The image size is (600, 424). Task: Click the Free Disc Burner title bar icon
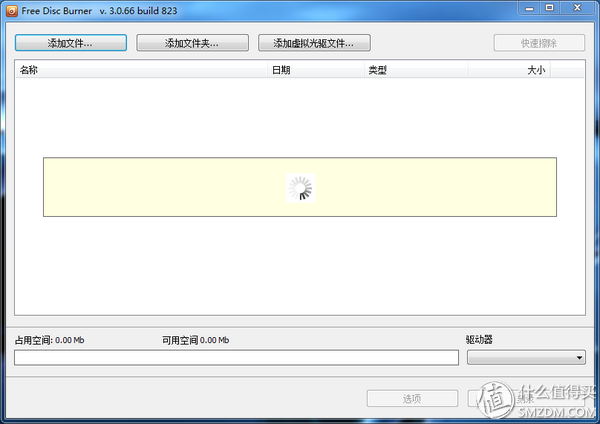click(12, 11)
